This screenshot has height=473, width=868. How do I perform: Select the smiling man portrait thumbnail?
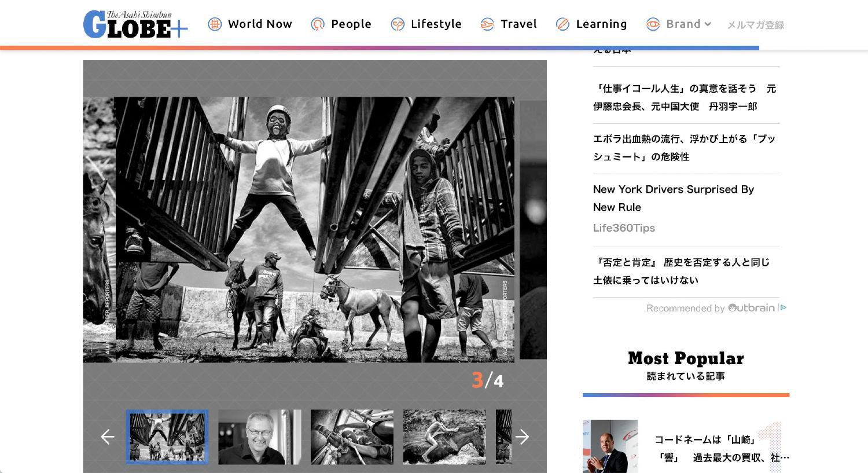point(260,437)
